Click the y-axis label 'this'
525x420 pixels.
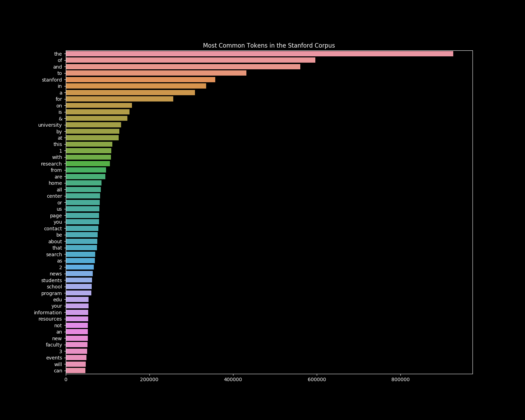coord(58,144)
